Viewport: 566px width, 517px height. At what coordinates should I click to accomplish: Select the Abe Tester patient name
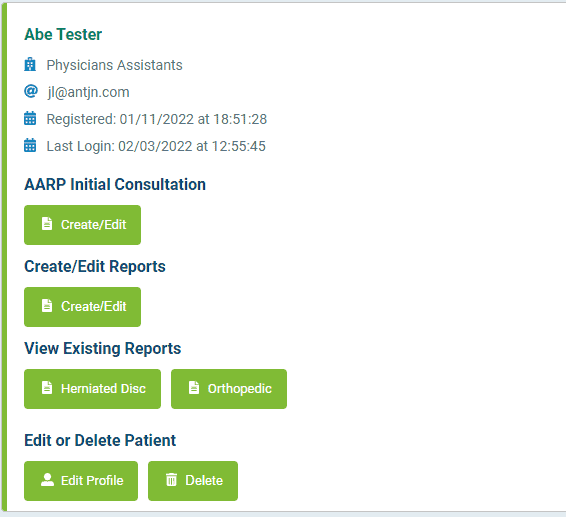pyautogui.click(x=63, y=35)
